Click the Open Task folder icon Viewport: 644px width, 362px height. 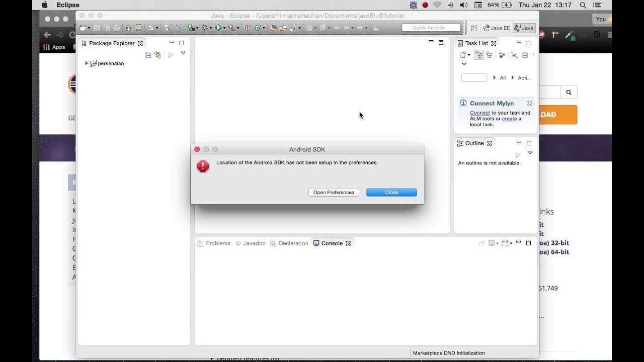pyautogui.click(x=283, y=28)
